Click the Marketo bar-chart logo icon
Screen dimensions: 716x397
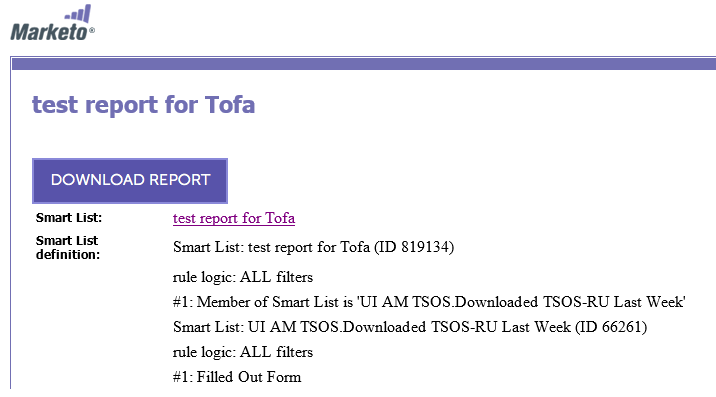78,13
